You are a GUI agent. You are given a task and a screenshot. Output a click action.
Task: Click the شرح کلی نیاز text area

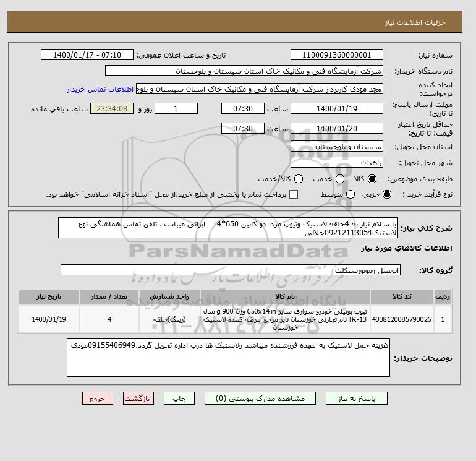228,228
